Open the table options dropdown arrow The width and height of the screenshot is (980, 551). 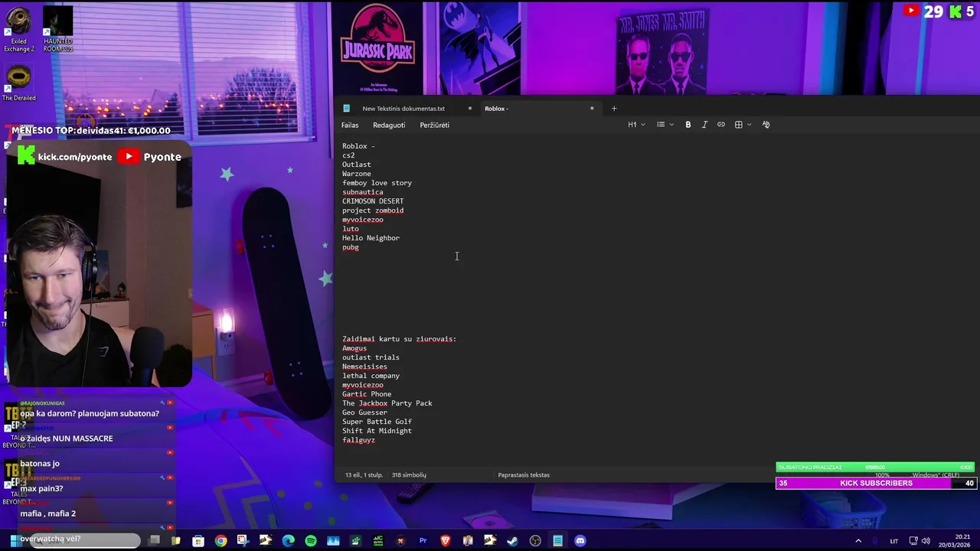point(749,125)
